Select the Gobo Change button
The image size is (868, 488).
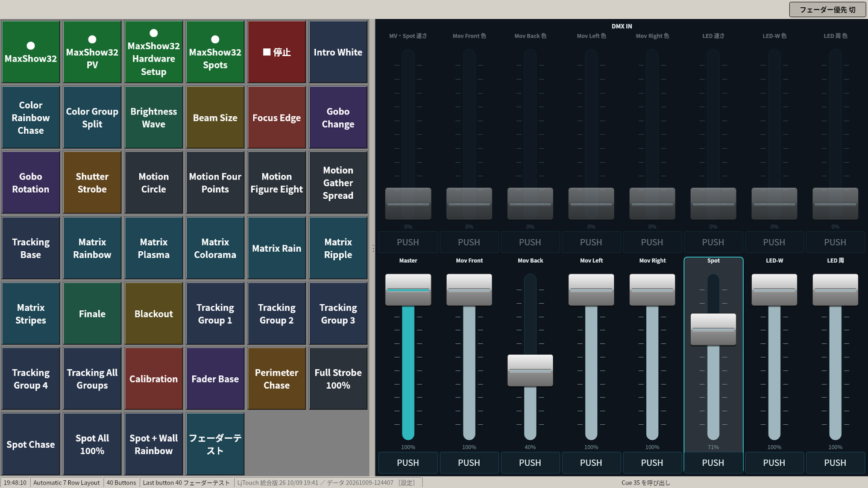[338, 117]
